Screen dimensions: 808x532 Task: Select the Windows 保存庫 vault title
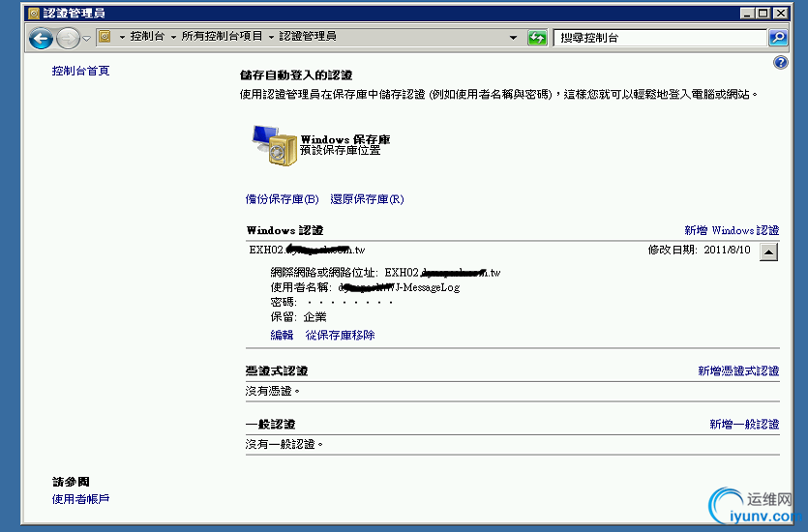click(345, 139)
